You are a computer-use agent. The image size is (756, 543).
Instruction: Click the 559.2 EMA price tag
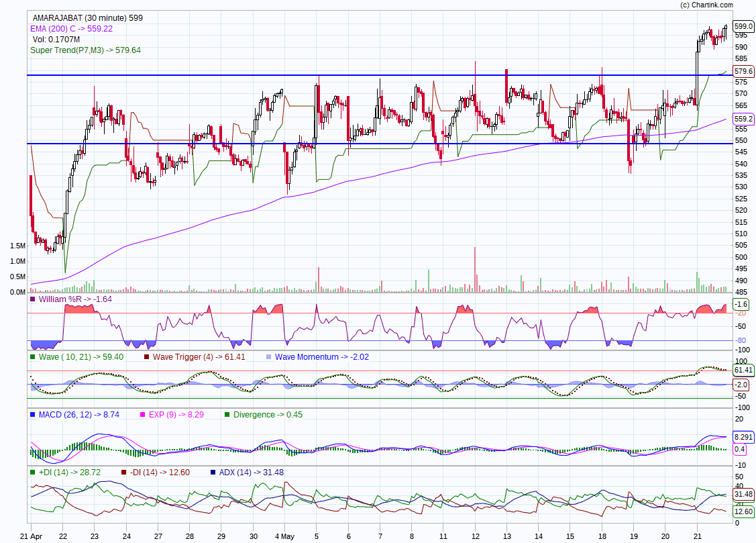(744, 119)
